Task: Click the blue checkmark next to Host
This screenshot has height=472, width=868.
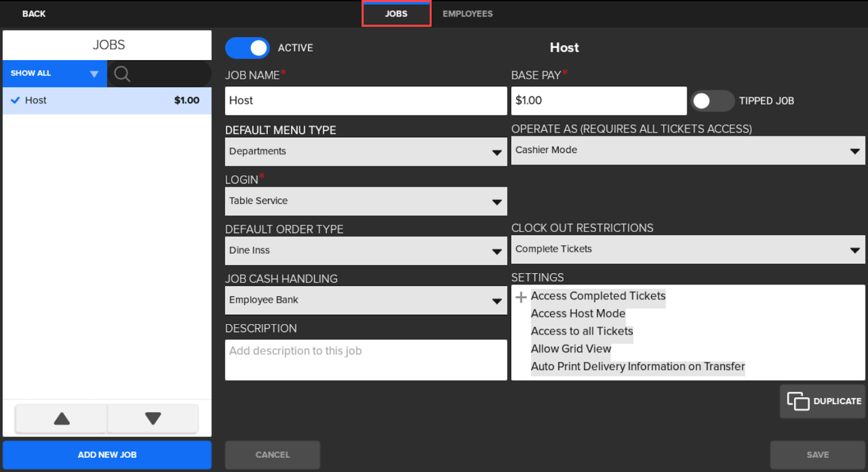Action: (x=15, y=100)
